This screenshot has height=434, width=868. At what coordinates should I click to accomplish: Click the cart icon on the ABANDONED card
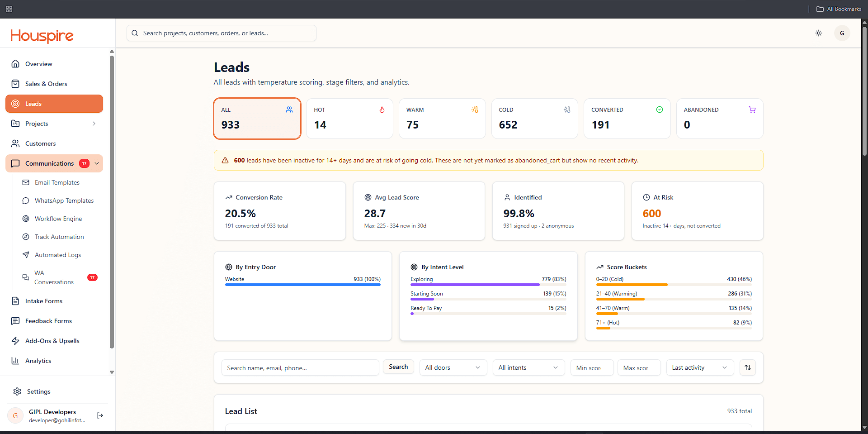[752, 110]
